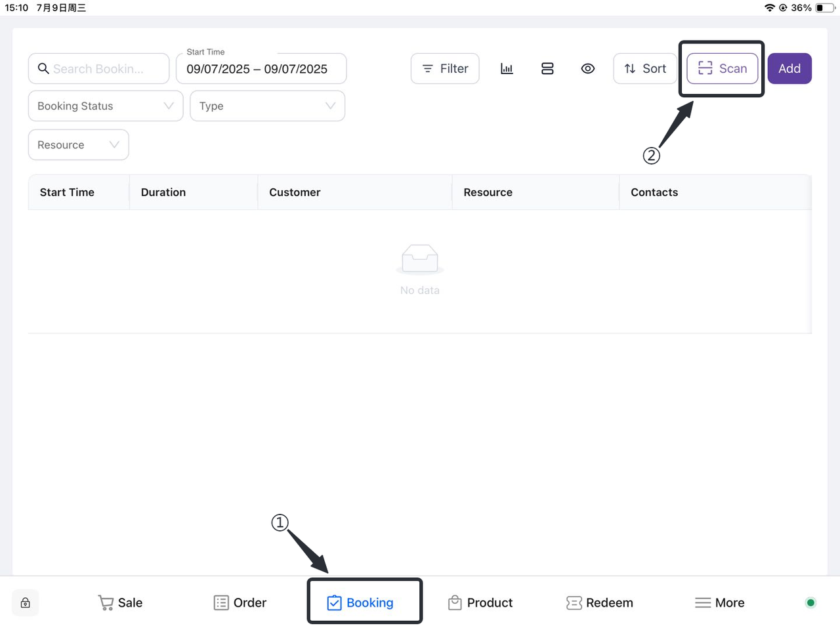The image size is (840, 630).
Task: Tap the lock icon at bottom left
Action: tap(26, 603)
